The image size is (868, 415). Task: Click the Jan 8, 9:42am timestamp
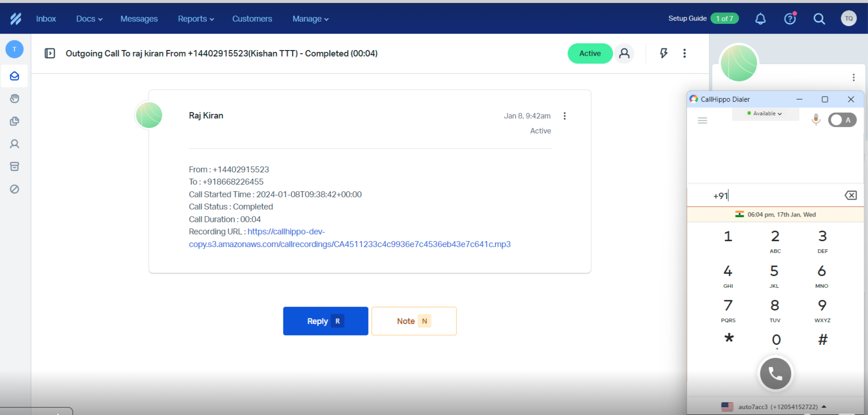click(527, 116)
